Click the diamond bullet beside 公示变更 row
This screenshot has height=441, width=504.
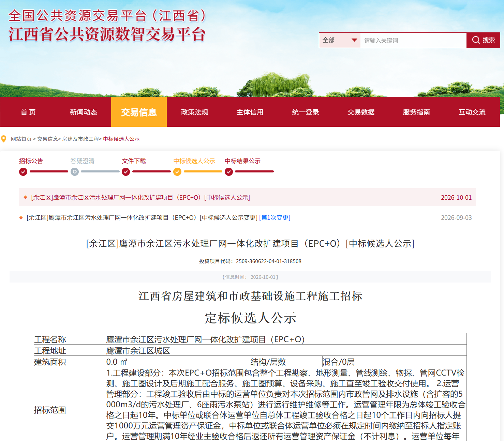pyautogui.click(x=21, y=217)
